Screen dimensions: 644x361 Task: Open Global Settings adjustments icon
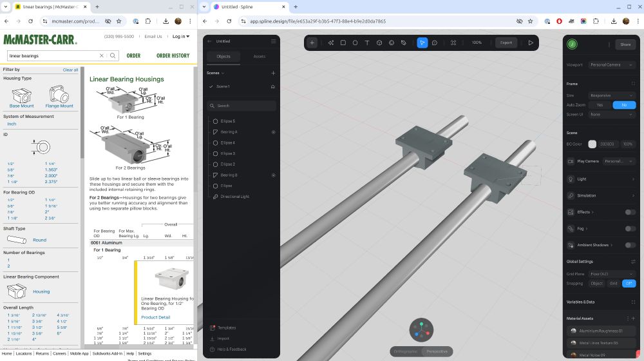(633, 262)
